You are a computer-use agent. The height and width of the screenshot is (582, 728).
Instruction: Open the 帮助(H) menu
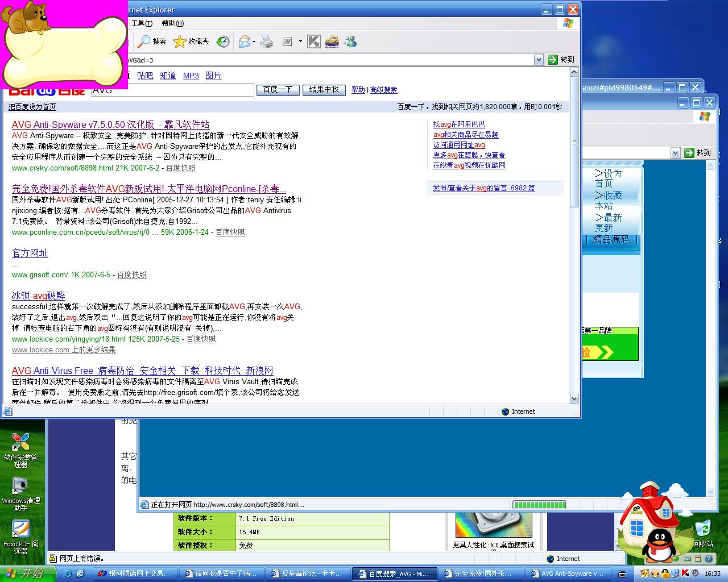pyautogui.click(x=173, y=23)
